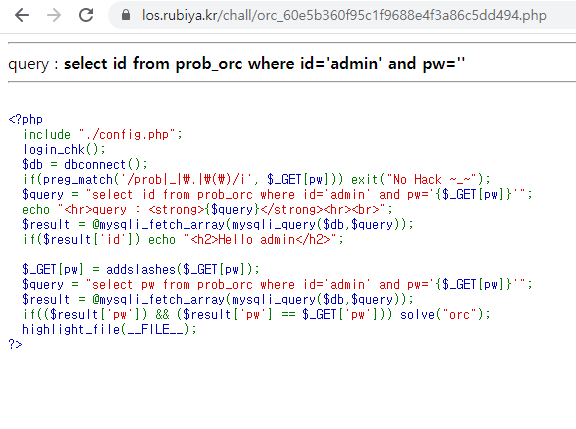576x429 pixels.
Task: Click the query string 'select id from prob_orc'
Action: pyautogui.click(x=153, y=64)
